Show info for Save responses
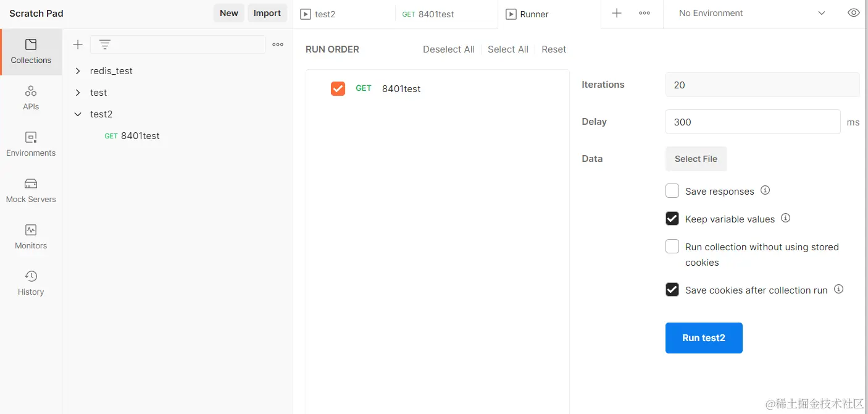 point(765,190)
